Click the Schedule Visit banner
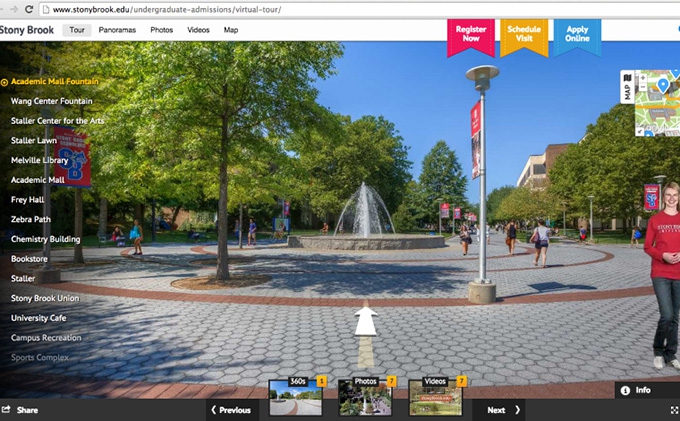This screenshot has width=680, height=421. 523,35
